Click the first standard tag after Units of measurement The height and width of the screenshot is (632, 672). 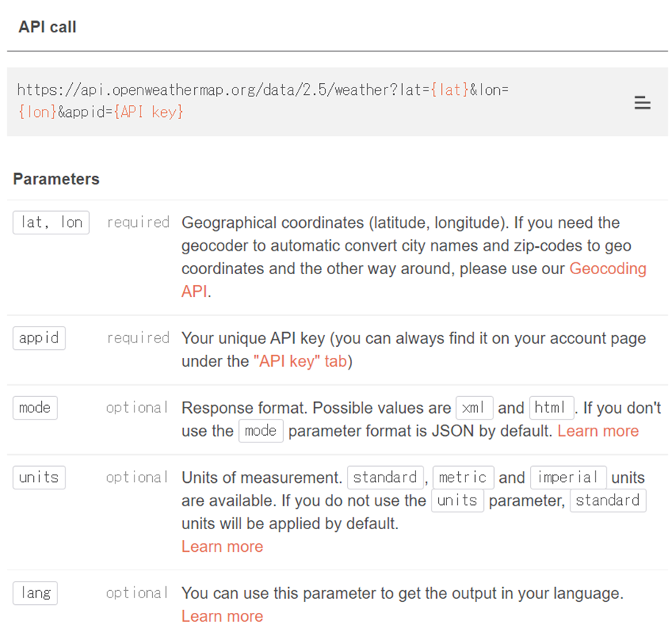[385, 478]
